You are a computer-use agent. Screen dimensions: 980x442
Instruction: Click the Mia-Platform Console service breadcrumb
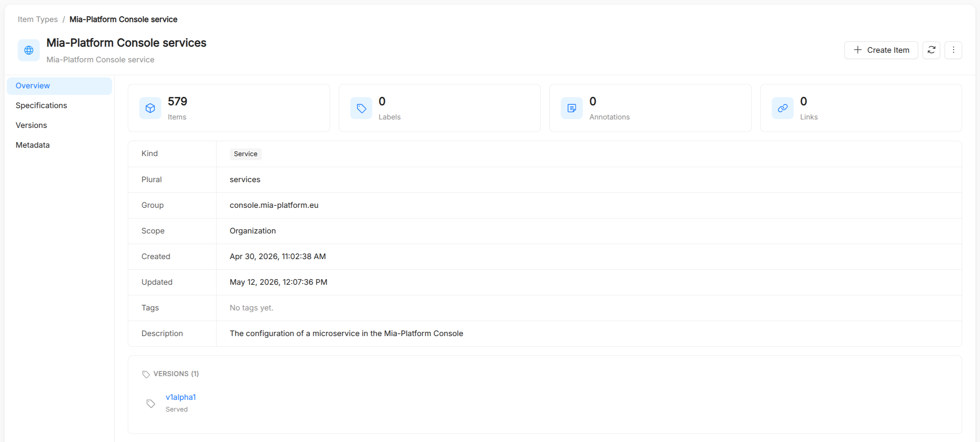point(123,19)
